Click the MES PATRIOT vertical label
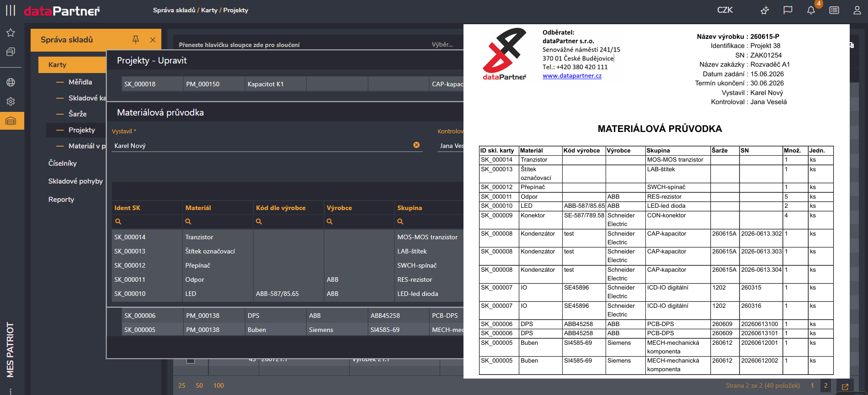This screenshot has width=868, height=395. click(10, 350)
